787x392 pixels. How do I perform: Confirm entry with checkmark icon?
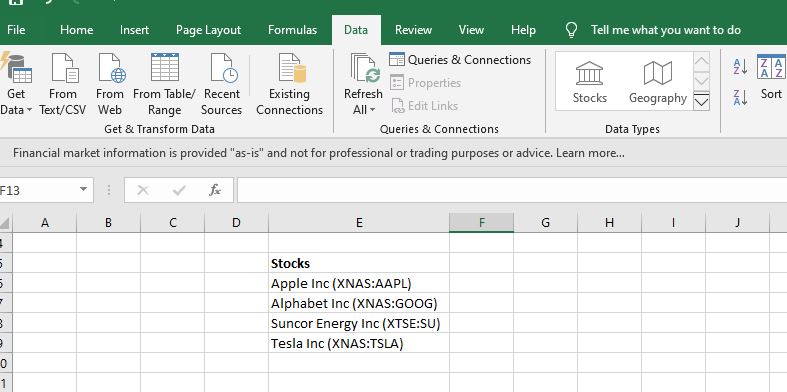(179, 190)
